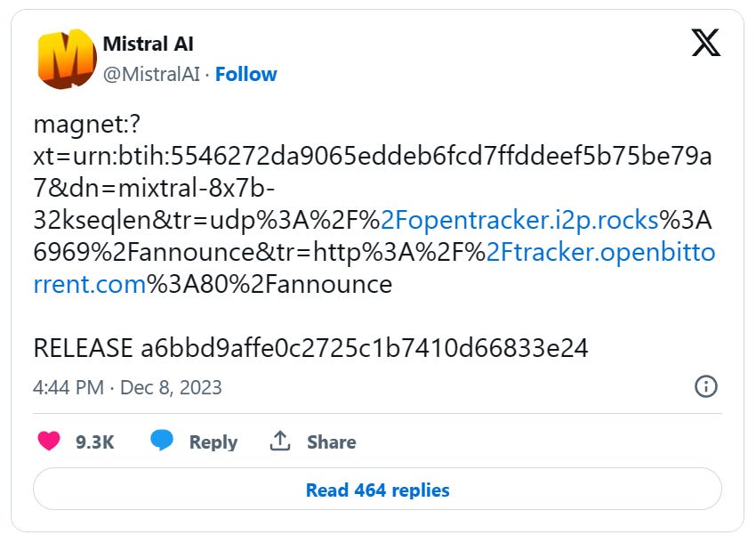Image resolution: width=756 pixels, height=551 pixels.
Task: Click the pink heart like icon
Action: (x=49, y=441)
